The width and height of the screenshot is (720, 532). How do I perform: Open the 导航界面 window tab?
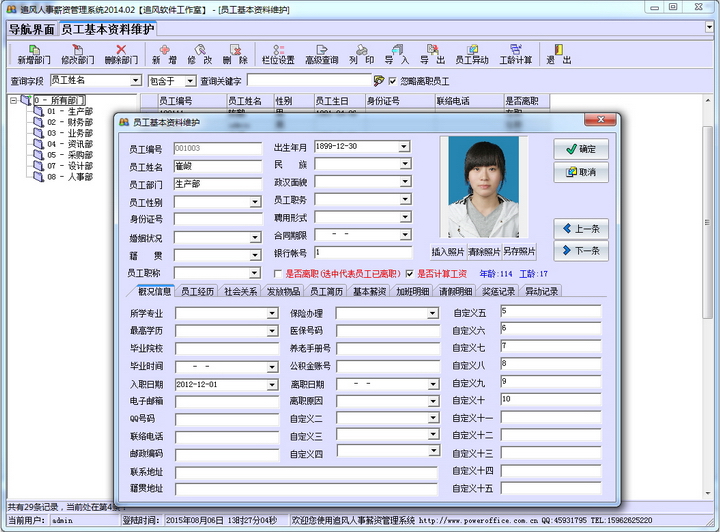coord(32,29)
